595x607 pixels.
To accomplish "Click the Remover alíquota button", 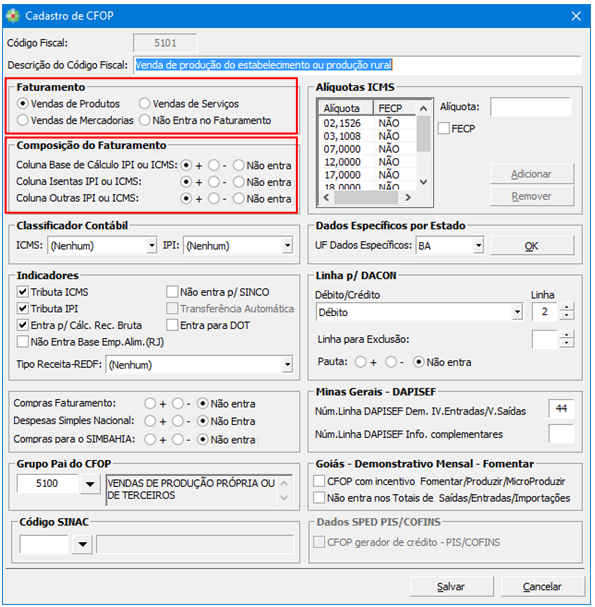I will coord(532,197).
